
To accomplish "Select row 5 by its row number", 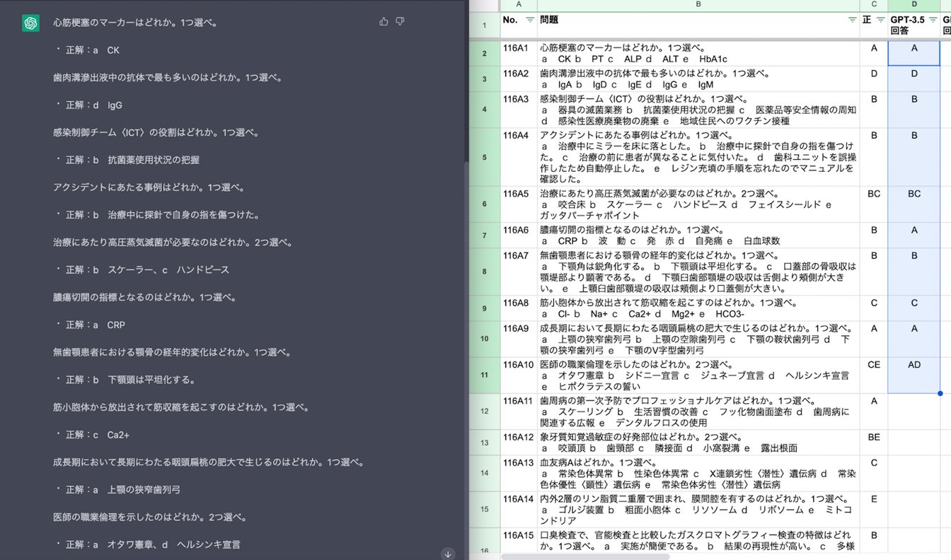I will click(x=485, y=157).
